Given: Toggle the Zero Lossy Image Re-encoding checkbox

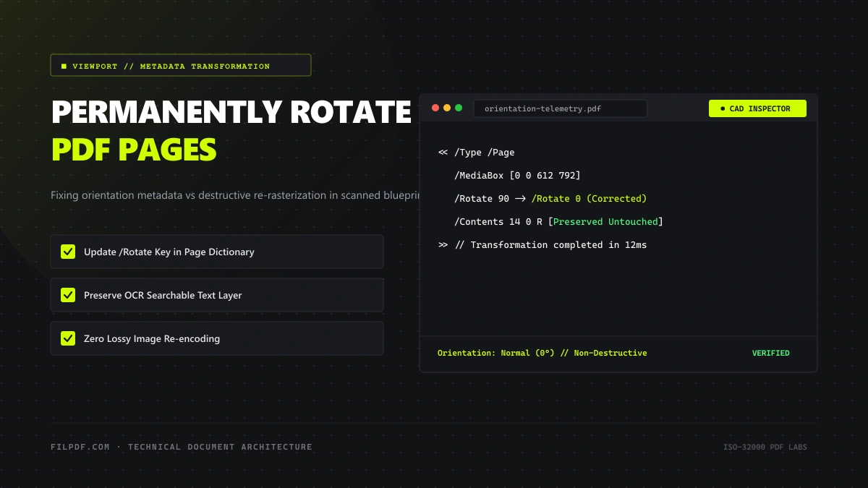Looking at the screenshot, I should click(x=68, y=338).
